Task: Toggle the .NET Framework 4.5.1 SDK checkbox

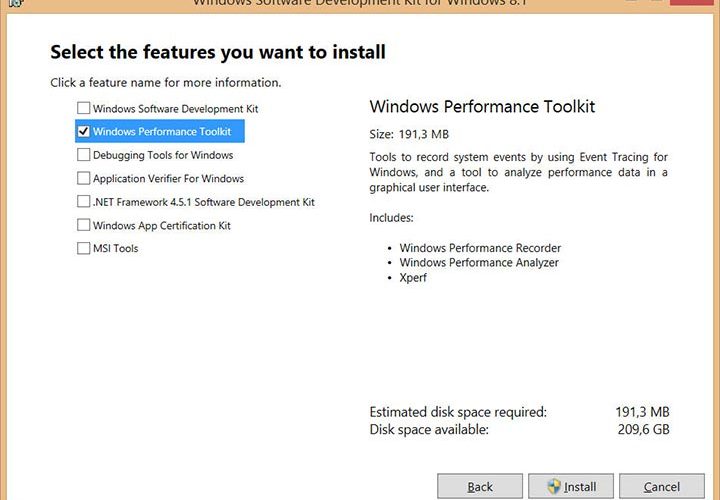Action: (x=83, y=202)
